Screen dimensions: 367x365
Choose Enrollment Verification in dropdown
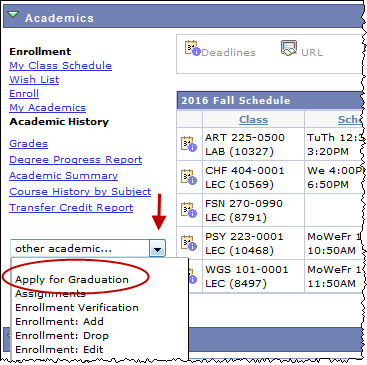pos(77,307)
